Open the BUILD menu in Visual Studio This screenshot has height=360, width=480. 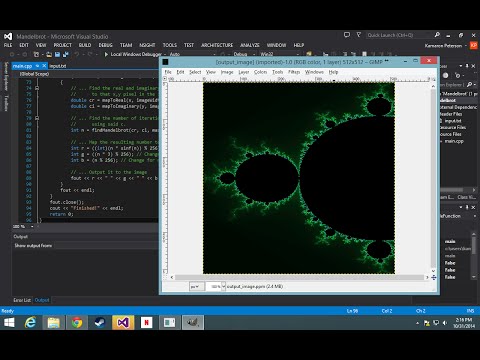click(x=85, y=45)
